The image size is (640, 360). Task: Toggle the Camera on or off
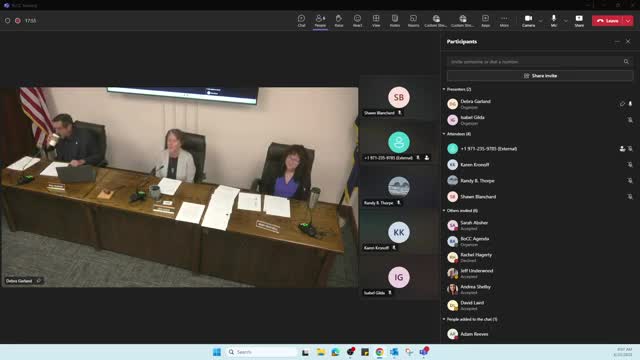pyautogui.click(x=528, y=20)
